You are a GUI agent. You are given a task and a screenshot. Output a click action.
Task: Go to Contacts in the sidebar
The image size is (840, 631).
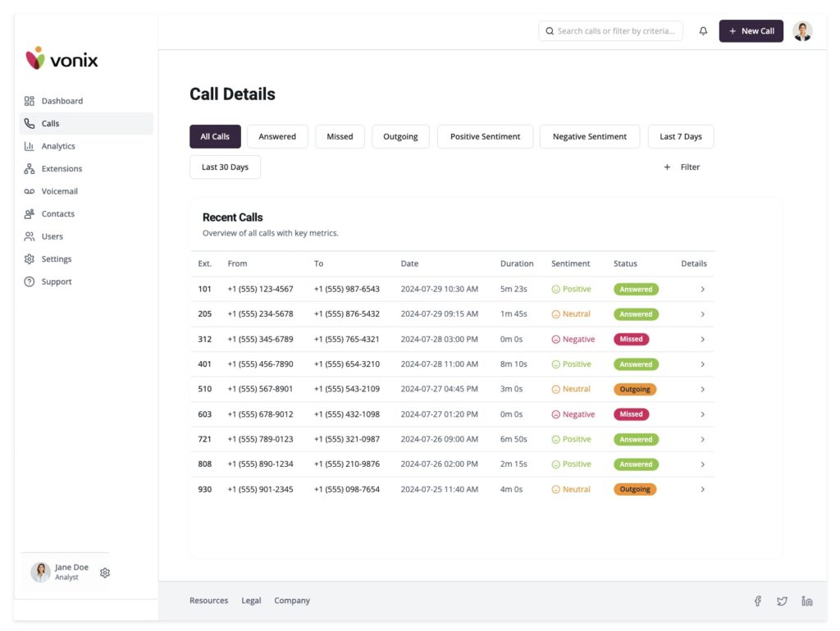pos(57,214)
